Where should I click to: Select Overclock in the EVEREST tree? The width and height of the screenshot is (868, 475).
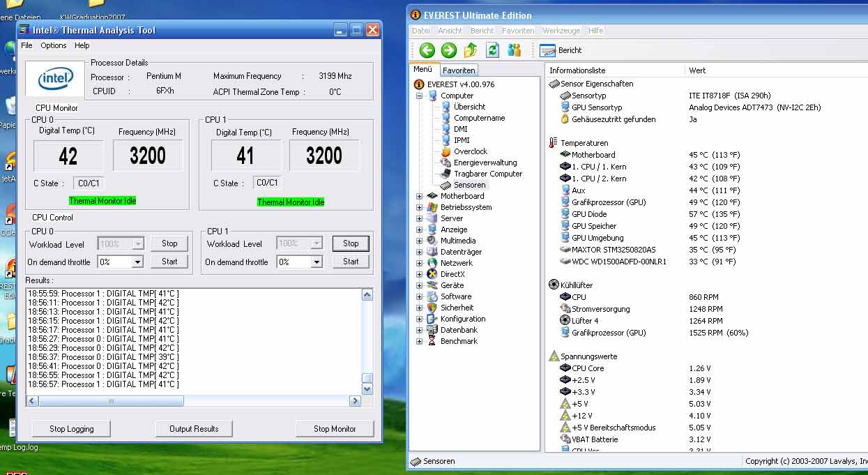[471, 151]
